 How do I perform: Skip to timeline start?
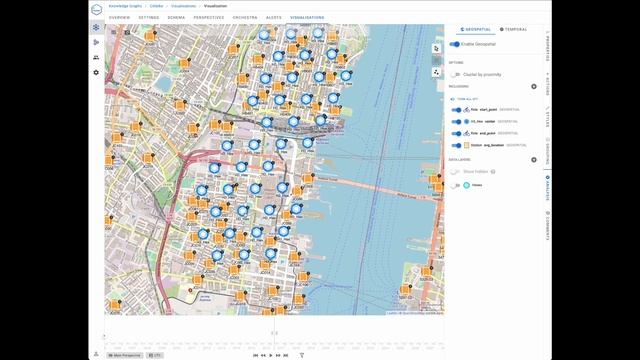(x=256, y=356)
